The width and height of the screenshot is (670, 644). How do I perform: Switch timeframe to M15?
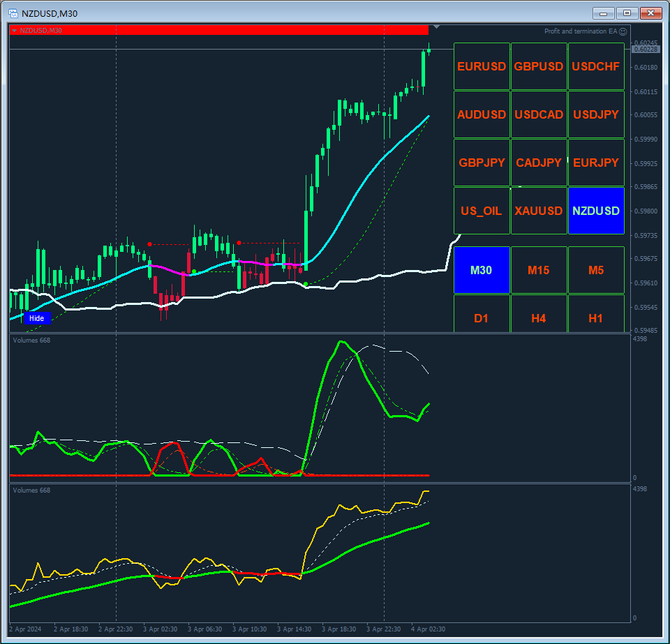pyautogui.click(x=539, y=270)
